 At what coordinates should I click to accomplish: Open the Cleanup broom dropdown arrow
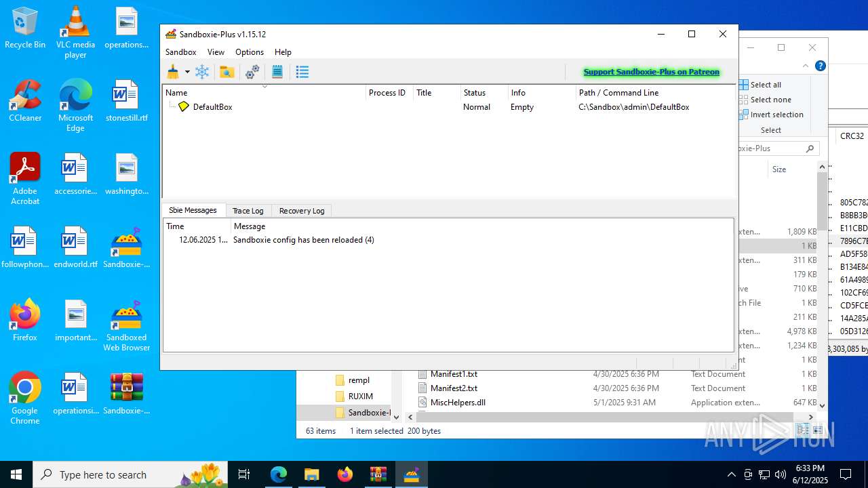tap(187, 72)
